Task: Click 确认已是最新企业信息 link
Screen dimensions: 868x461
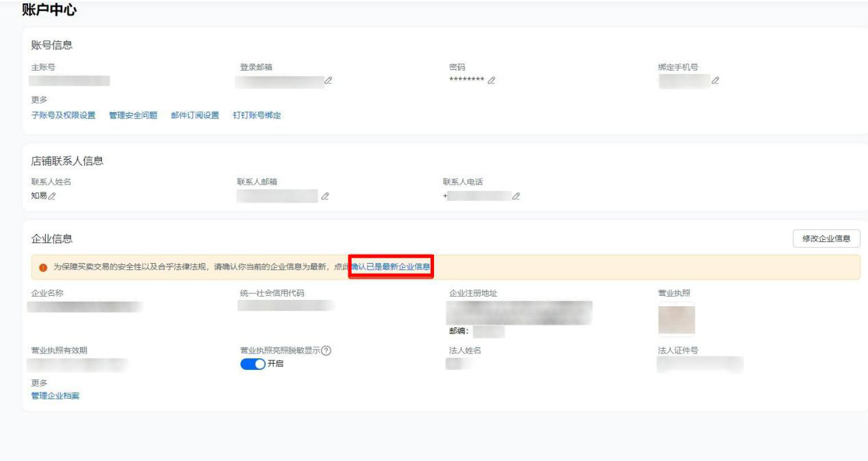Action: [391, 266]
